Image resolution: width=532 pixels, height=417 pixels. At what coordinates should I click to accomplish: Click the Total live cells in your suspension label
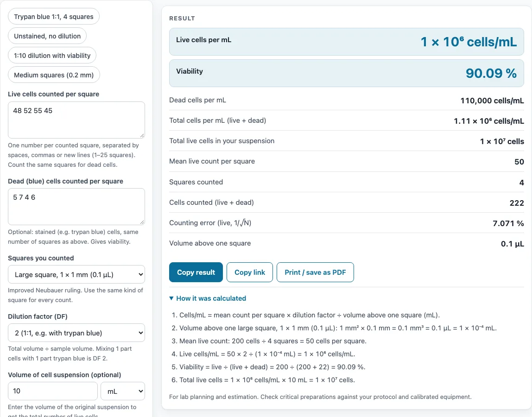point(222,141)
